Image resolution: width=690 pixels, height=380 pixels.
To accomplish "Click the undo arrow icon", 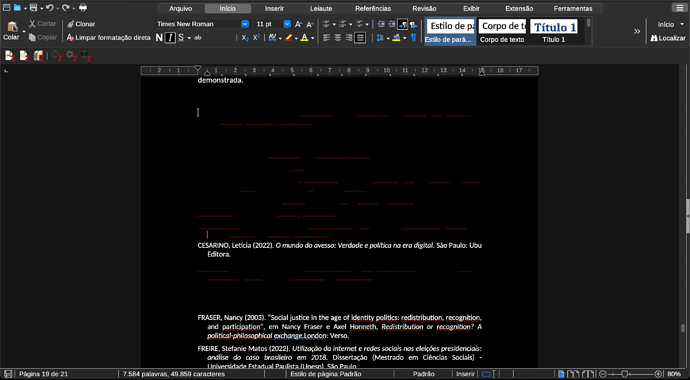I will click(x=50, y=7).
